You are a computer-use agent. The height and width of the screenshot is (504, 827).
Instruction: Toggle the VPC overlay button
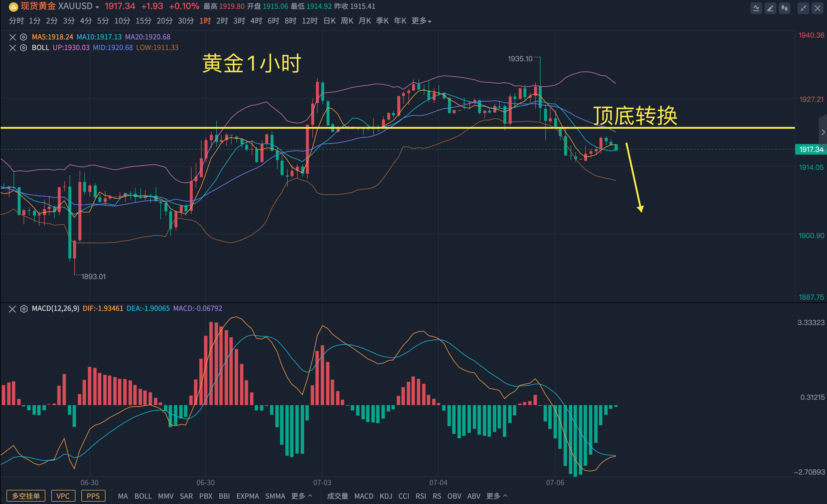(63, 496)
